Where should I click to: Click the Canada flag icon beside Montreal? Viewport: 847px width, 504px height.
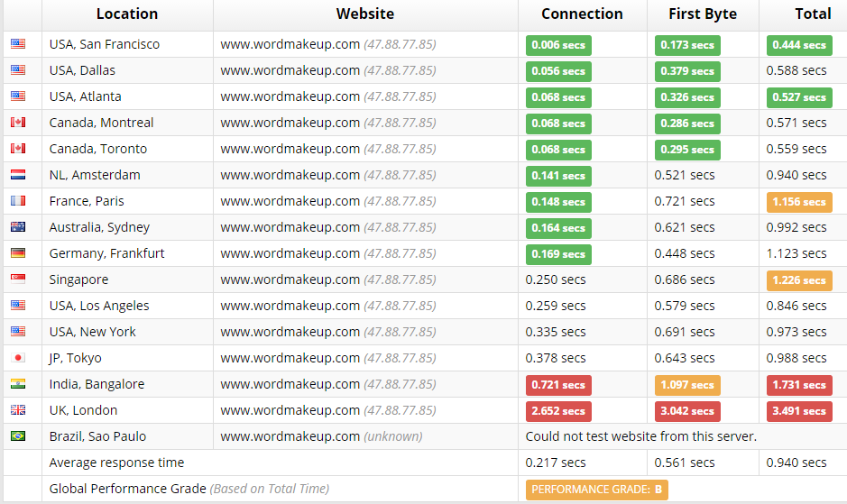coord(18,122)
